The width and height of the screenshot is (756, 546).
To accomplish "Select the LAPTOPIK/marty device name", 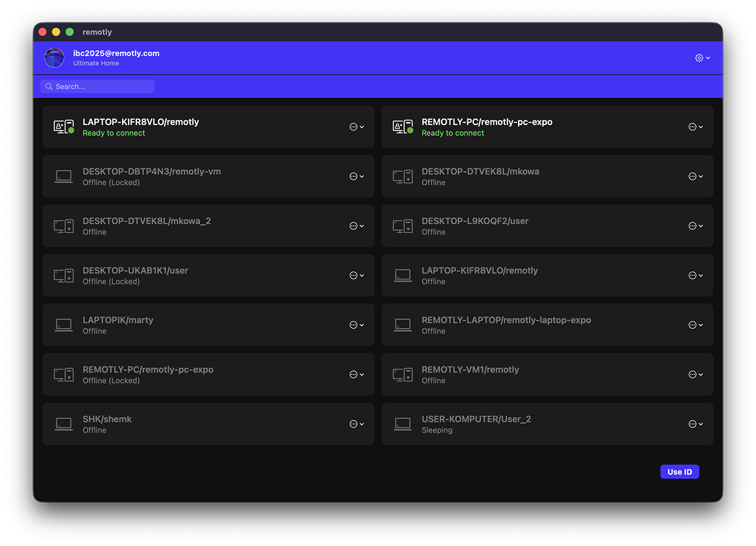I will click(x=118, y=320).
